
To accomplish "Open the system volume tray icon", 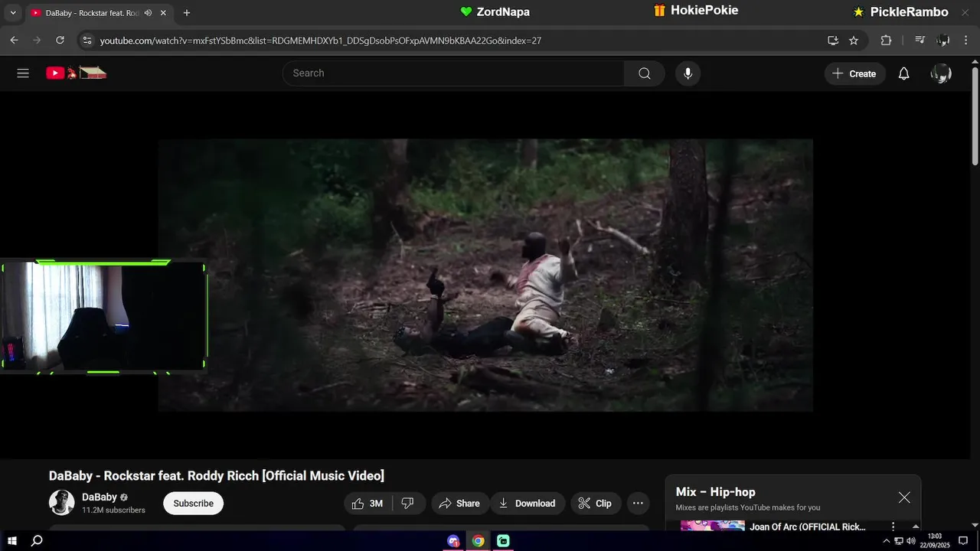I will coord(910,541).
